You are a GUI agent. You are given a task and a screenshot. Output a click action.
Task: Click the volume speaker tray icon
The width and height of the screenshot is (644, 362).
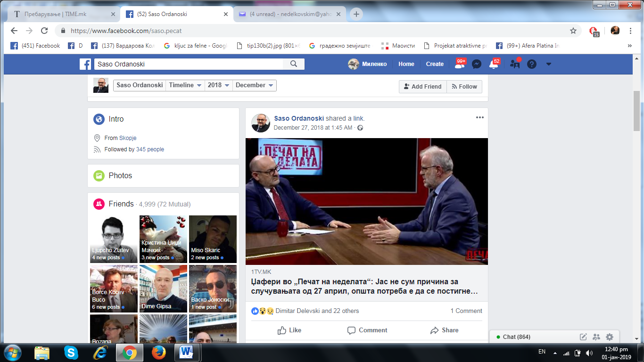click(x=589, y=353)
